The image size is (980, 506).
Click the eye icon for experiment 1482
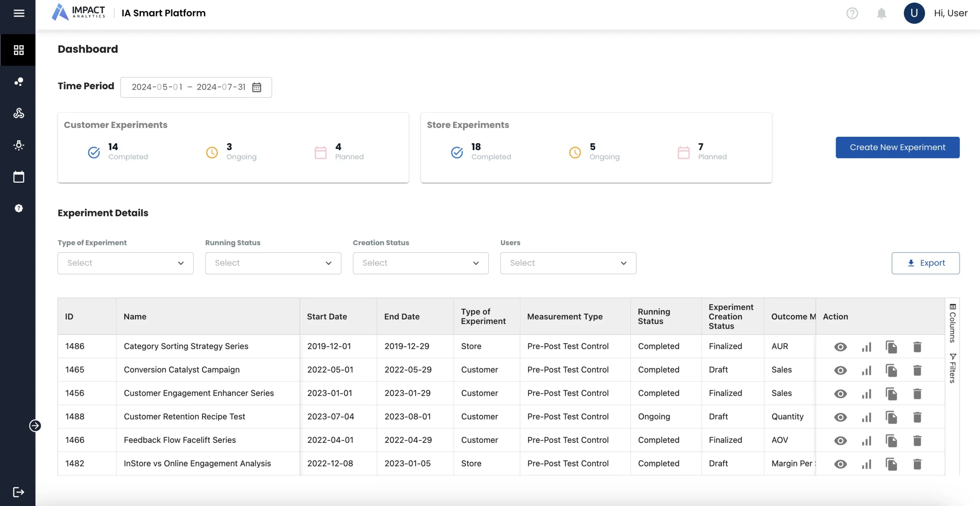(840, 464)
